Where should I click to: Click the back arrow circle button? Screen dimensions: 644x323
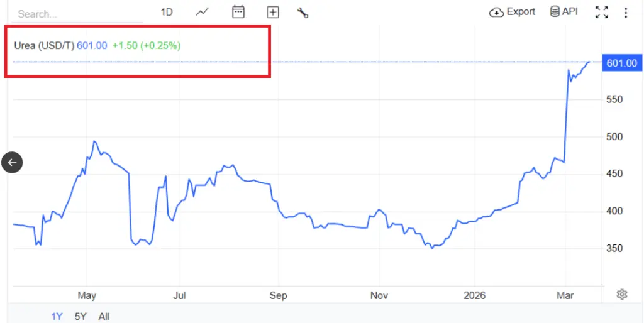click(12, 162)
